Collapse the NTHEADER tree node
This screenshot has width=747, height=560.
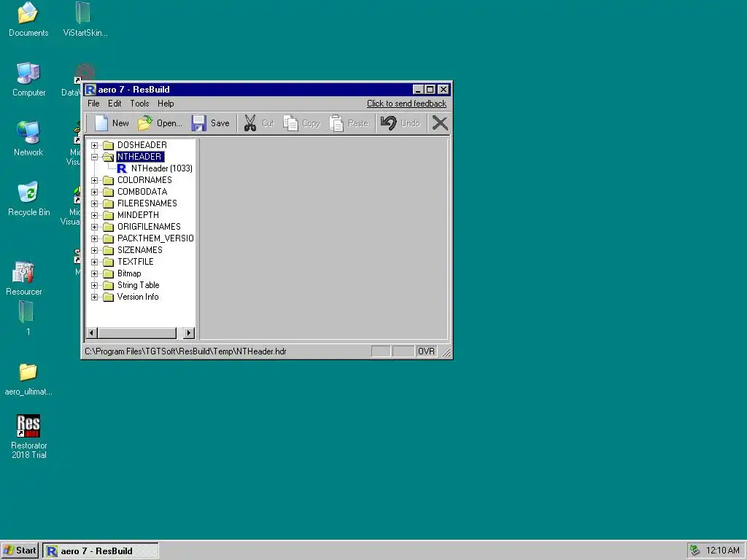94,157
